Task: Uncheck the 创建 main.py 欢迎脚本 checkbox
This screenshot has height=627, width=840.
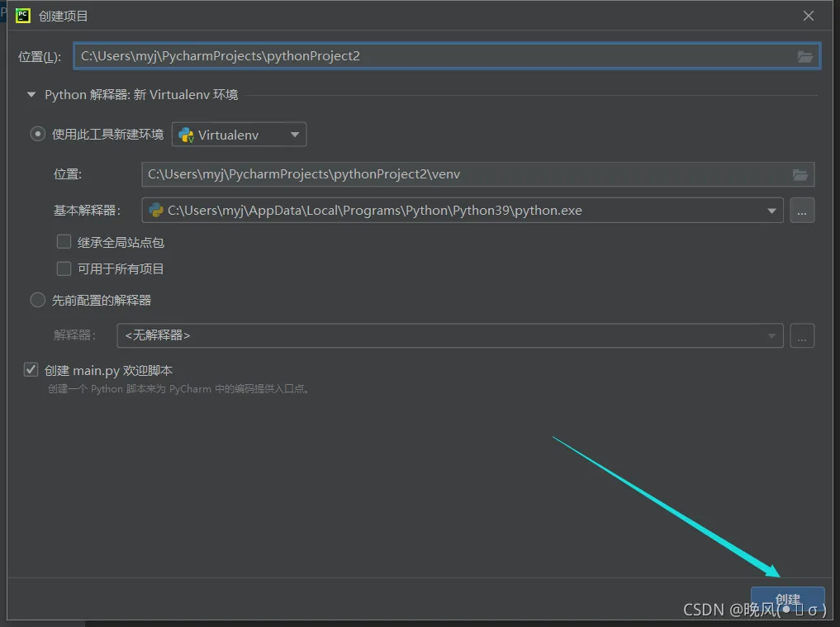Action: [31, 370]
